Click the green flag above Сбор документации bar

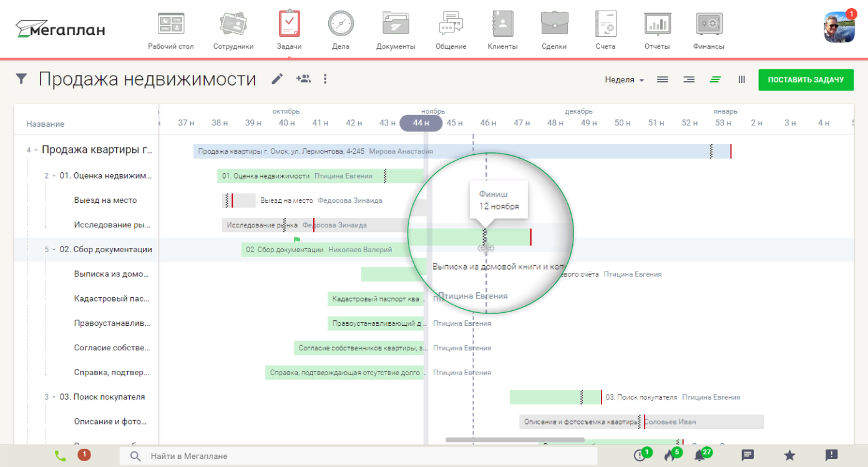[x=297, y=239]
